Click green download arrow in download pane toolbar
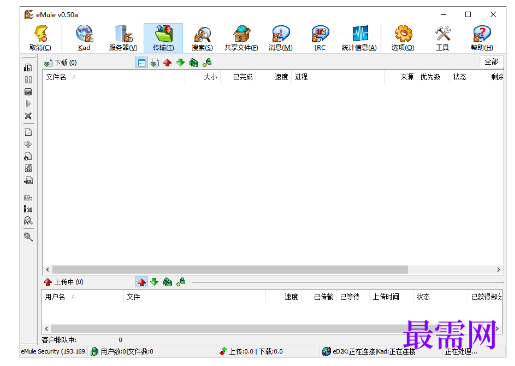 click(180, 62)
